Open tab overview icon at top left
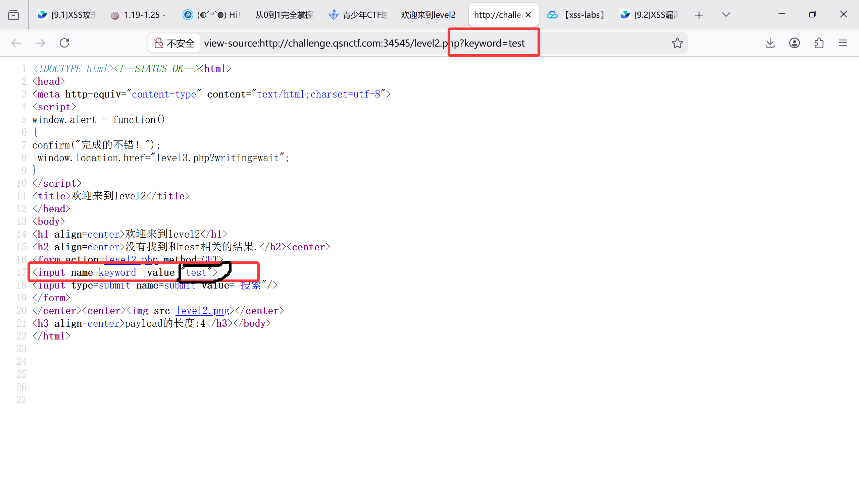859x504 pixels. pyautogui.click(x=13, y=15)
